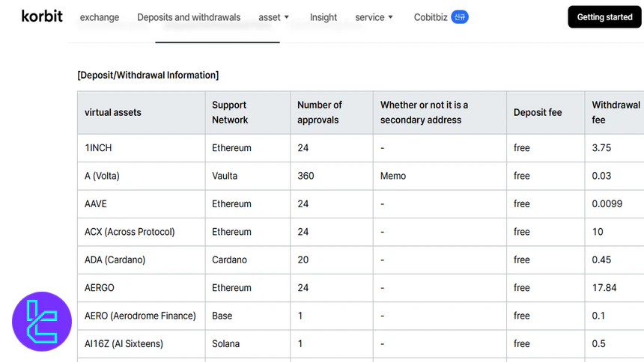The height and width of the screenshot is (362, 644).
Task: Open the exchange menu item
Action: (99, 17)
